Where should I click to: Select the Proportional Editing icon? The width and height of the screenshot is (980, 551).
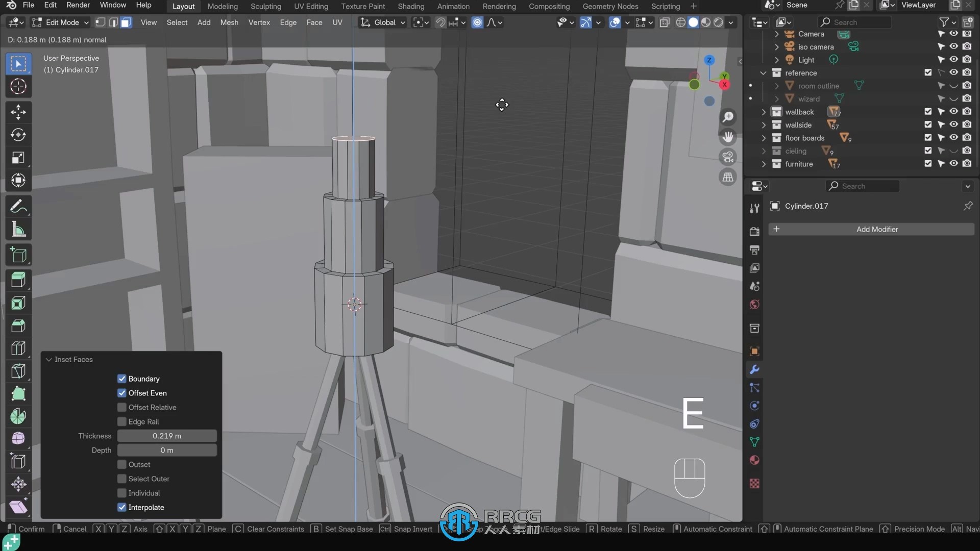(477, 22)
